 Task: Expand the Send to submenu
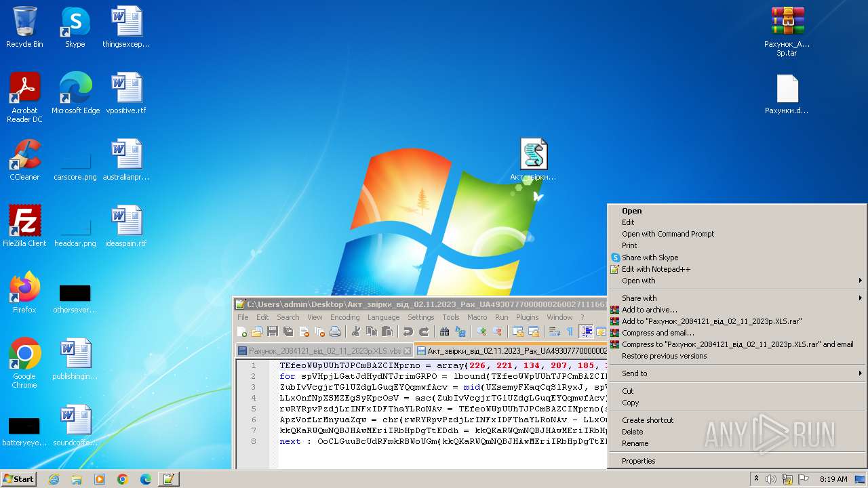pyautogui.click(x=737, y=373)
